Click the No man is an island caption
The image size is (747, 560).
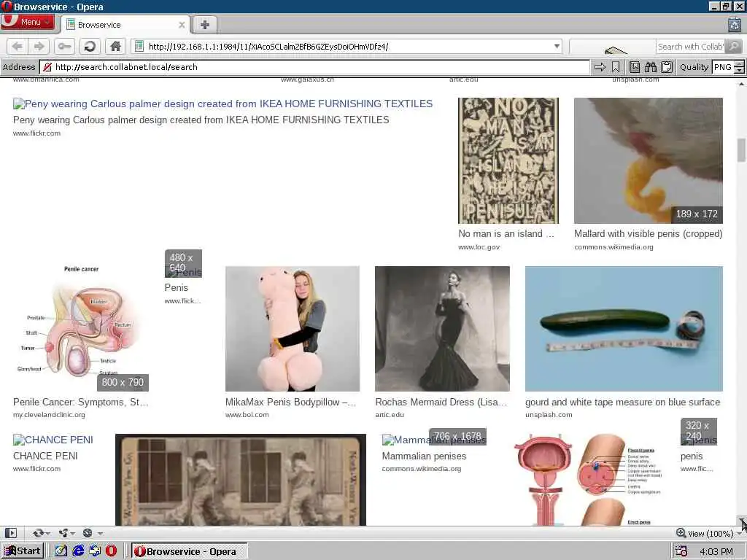pyautogui.click(x=506, y=234)
